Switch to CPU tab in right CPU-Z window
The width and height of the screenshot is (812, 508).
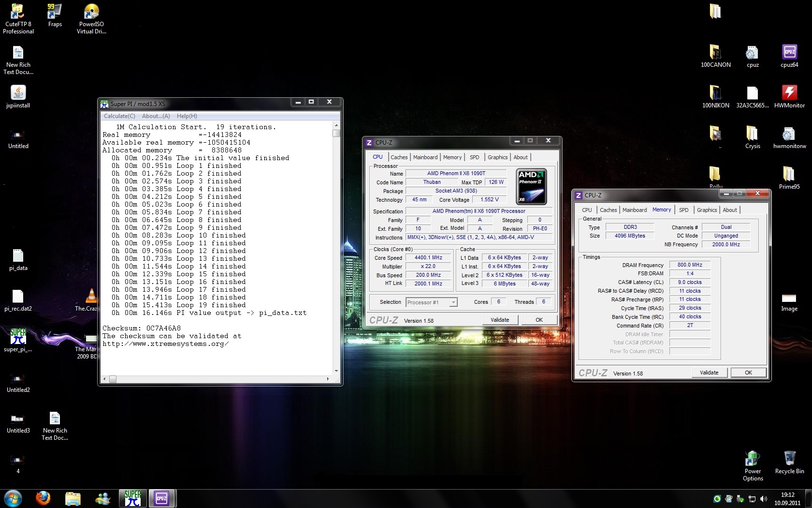click(587, 210)
